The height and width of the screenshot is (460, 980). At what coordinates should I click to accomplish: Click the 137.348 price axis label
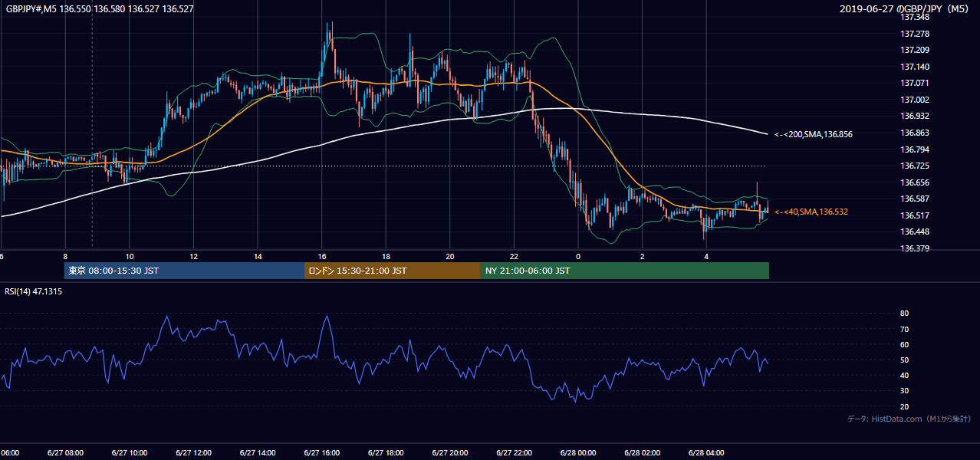tap(915, 17)
